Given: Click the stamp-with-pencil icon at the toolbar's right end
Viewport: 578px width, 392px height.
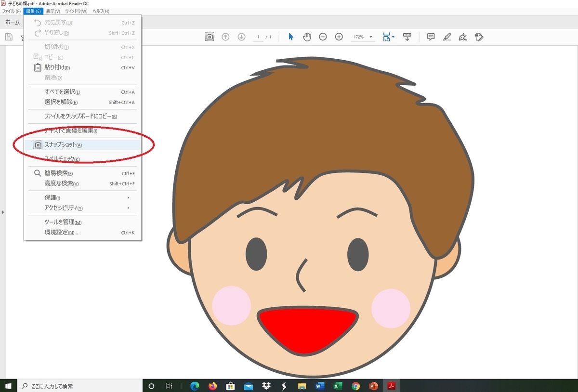Looking at the screenshot, I should coord(479,37).
